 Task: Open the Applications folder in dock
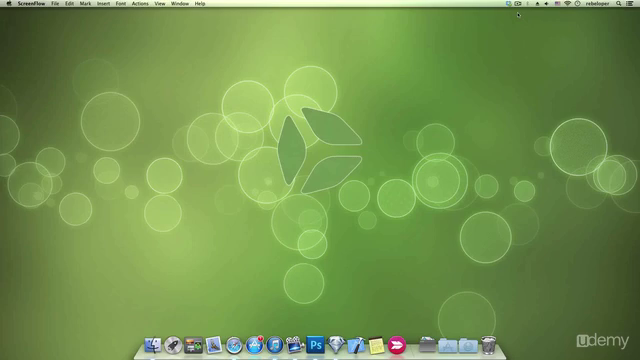click(x=448, y=346)
